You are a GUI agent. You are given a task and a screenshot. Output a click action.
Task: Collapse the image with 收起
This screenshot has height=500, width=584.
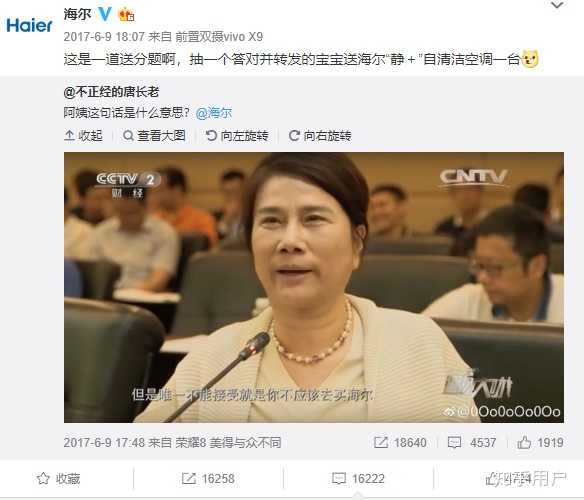pyautogui.click(x=83, y=136)
